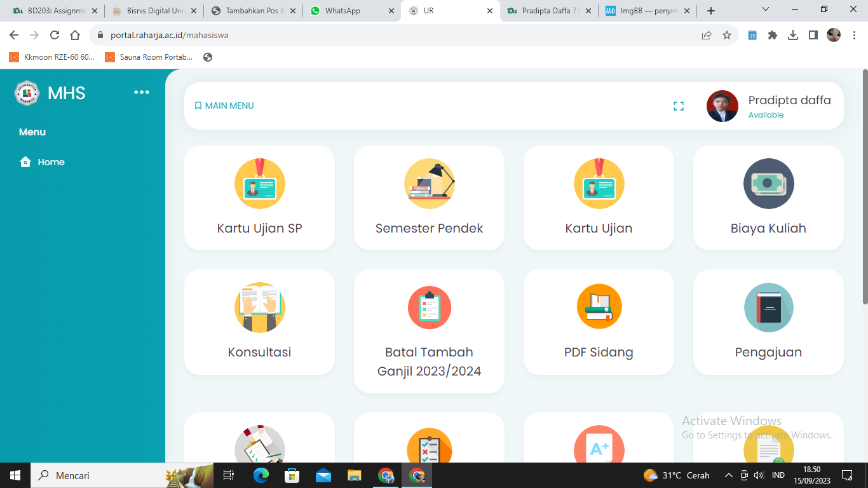This screenshot has height=488, width=868.
Task: Go back to the previous page
Action: click(x=14, y=36)
